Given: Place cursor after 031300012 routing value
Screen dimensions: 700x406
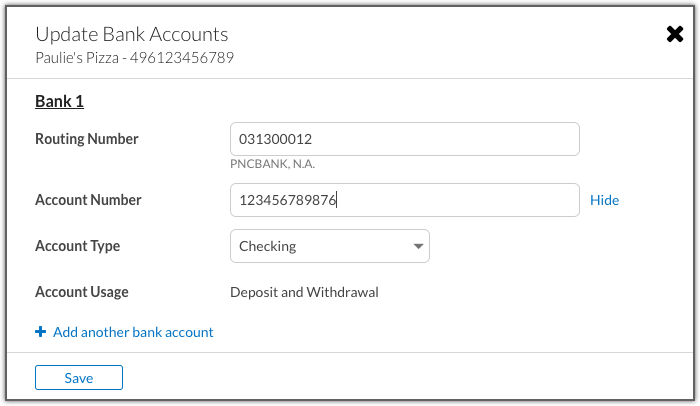Looking at the screenshot, I should point(313,139).
